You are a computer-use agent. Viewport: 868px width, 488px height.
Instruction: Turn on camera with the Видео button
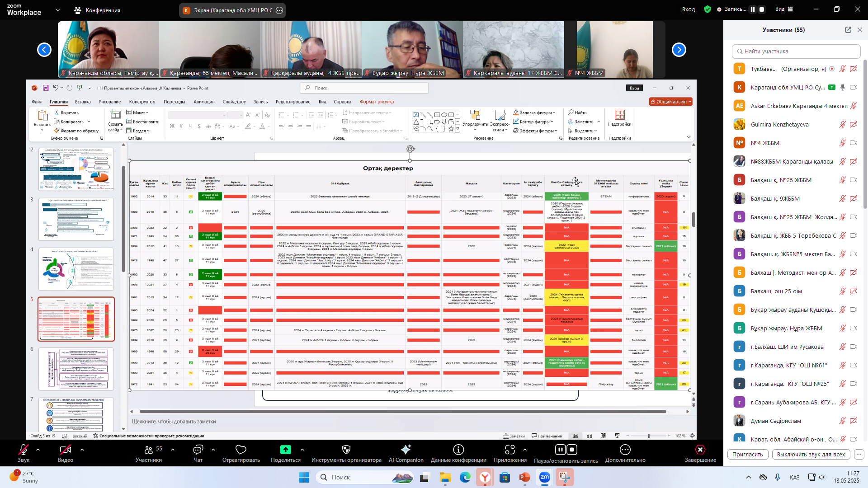pos(65,450)
